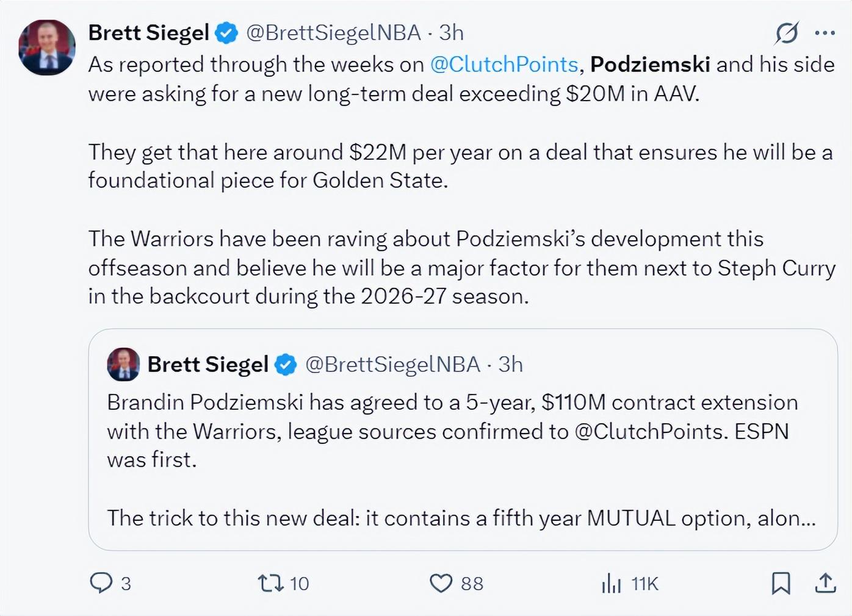Open the reply comment icon

101,583
